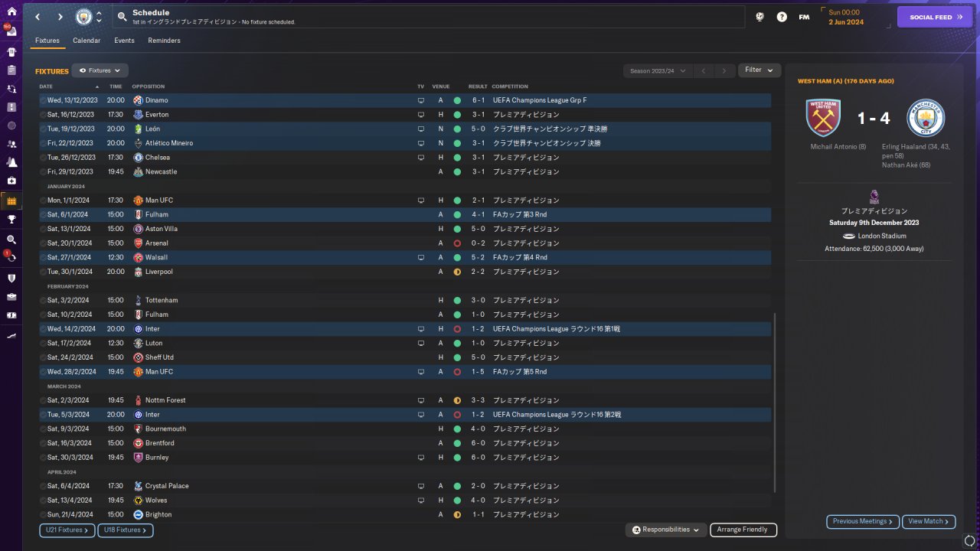Select the Schedule calendar icon in sidebar
Image resolution: width=980 pixels, height=551 pixels.
click(x=11, y=201)
